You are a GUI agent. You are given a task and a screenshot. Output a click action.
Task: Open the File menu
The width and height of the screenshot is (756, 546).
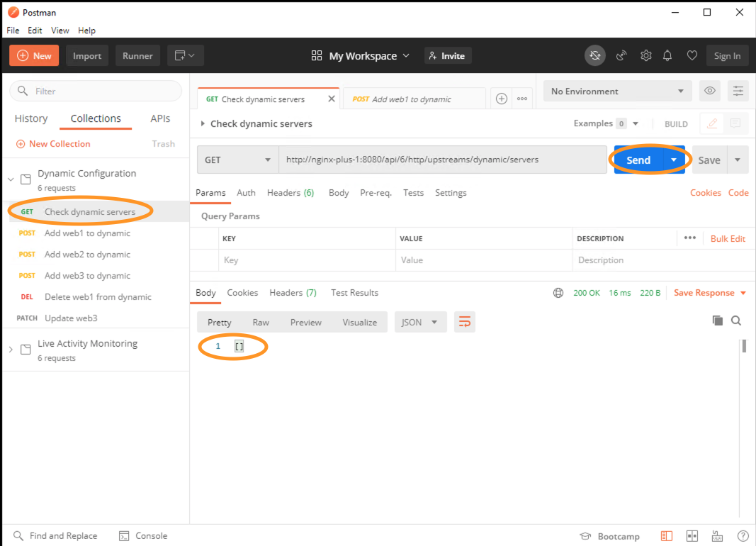(x=13, y=30)
